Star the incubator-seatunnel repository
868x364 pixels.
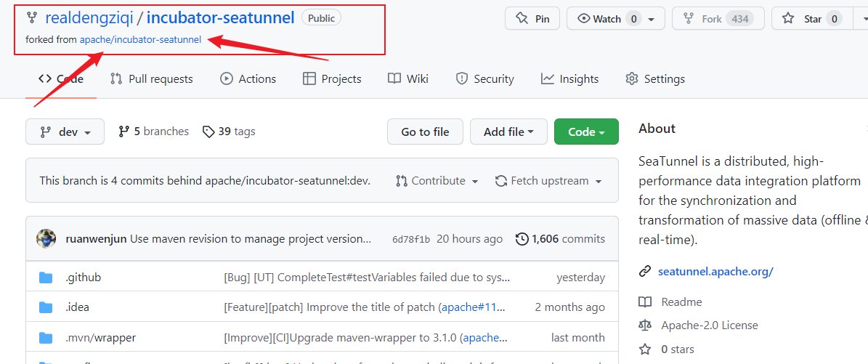[803, 19]
